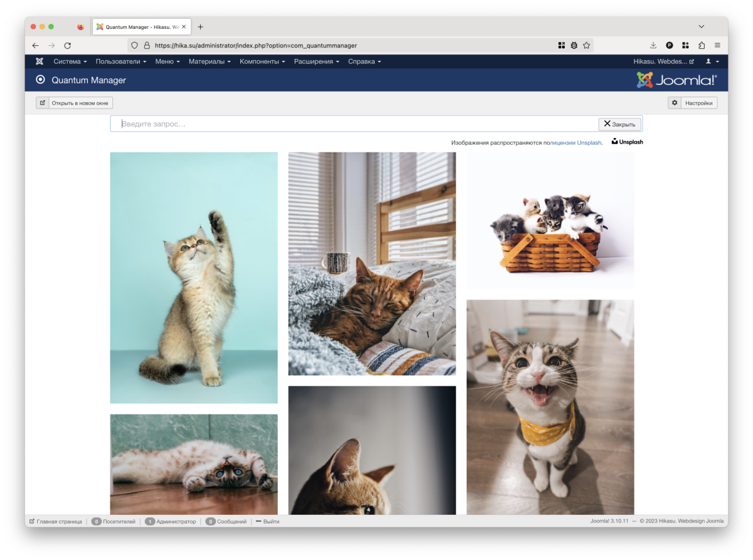Open the browser downloads icon

[653, 46]
